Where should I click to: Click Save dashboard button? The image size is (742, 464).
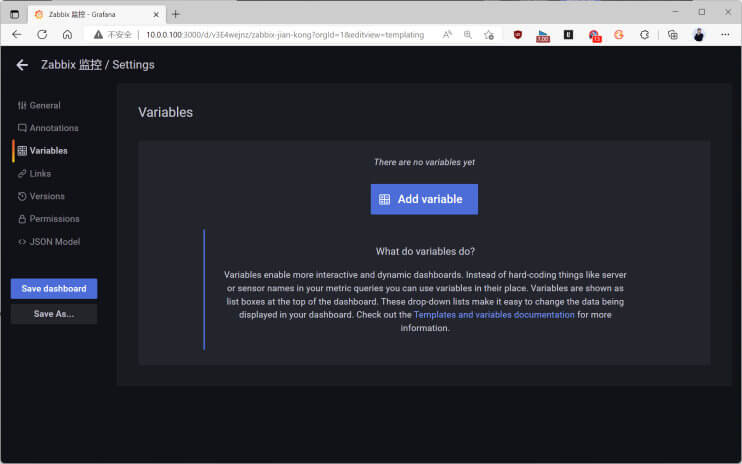(54, 289)
